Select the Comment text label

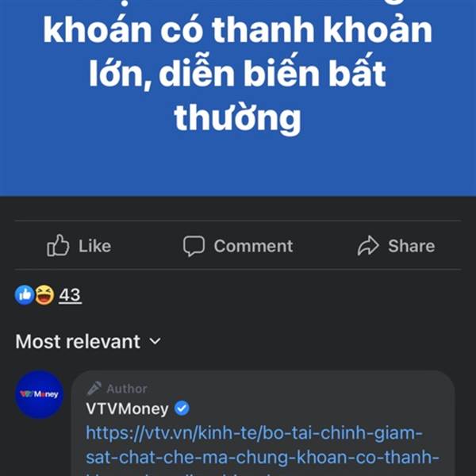click(253, 246)
